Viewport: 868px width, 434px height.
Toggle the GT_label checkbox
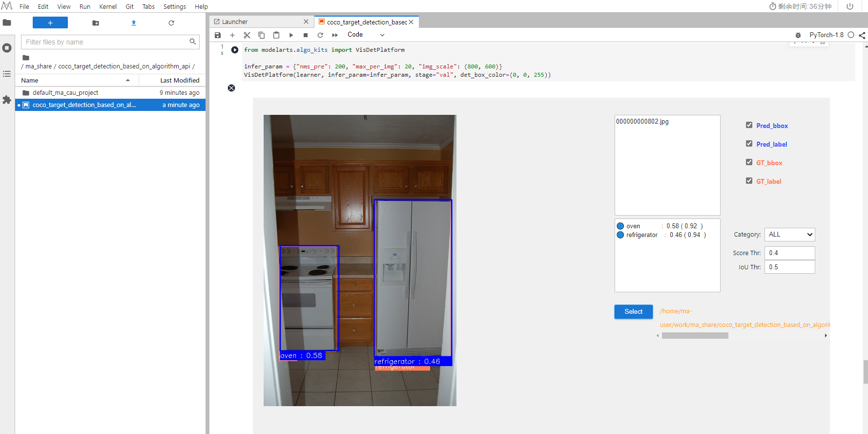749,181
